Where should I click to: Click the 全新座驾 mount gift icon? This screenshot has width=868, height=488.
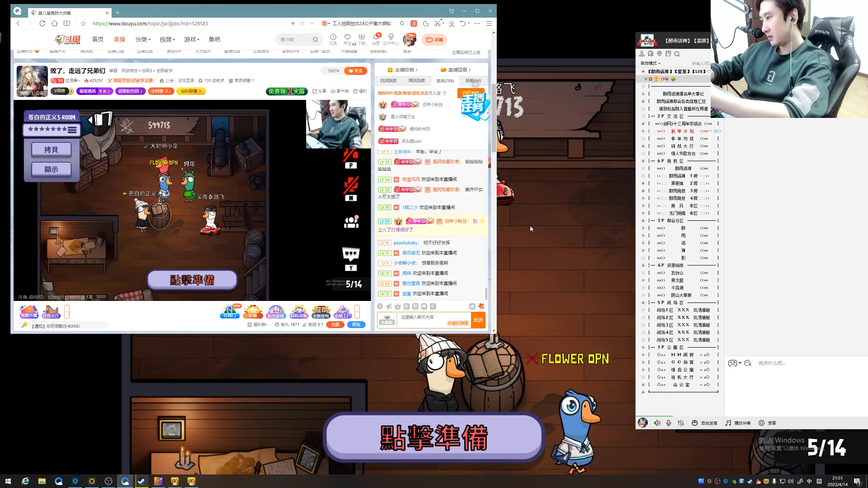(x=321, y=312)
